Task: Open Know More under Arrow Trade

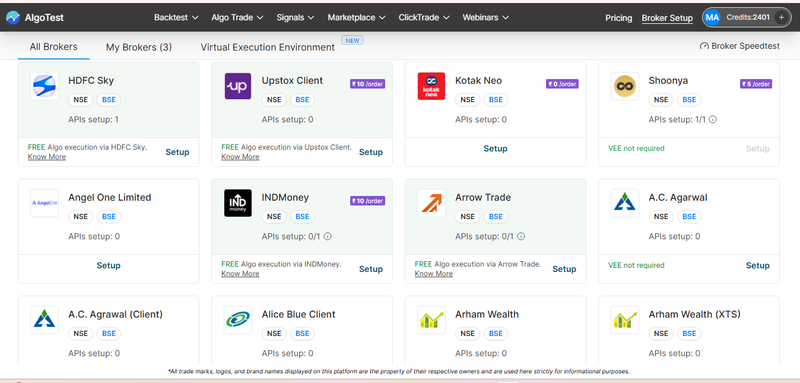Action: click(x=434, y=274)
